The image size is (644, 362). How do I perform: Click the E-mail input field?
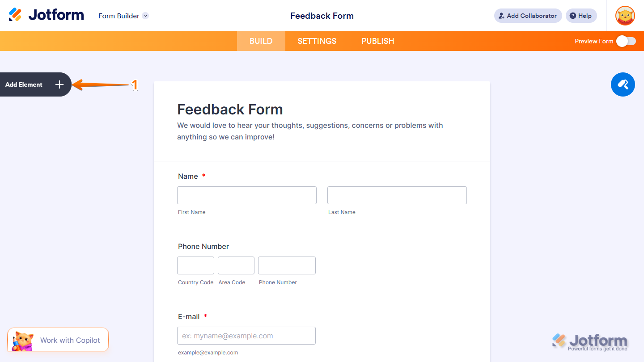[246, 335]
